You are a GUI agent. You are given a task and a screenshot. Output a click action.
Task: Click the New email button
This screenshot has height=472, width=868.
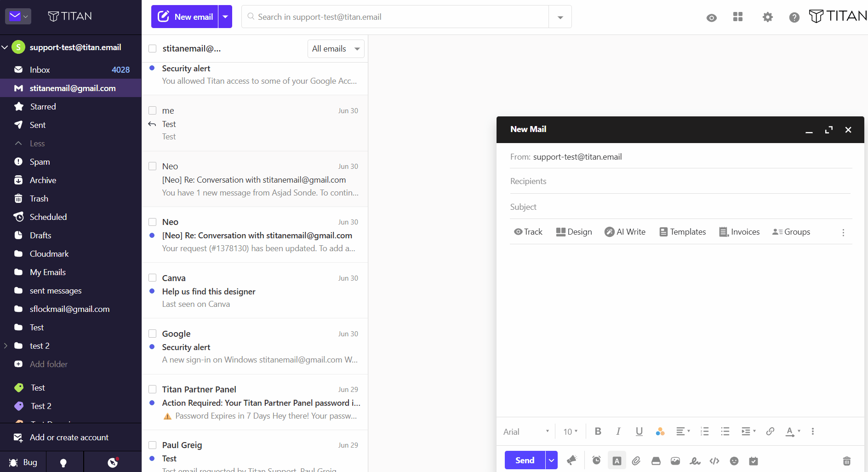click(x=185, y=17)
